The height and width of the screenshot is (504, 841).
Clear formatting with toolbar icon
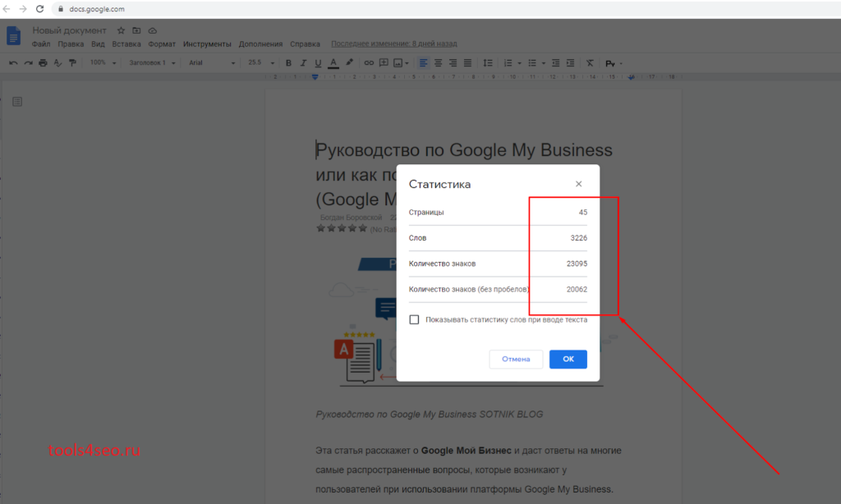pos(590,62)
